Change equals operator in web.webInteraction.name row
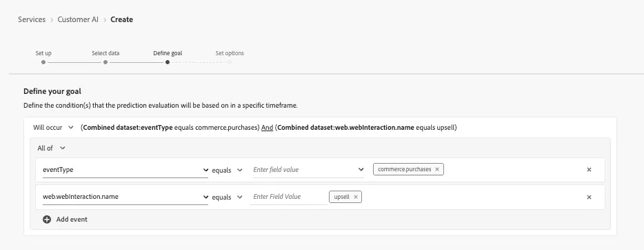The image size is (644, 250). (227, 198)
